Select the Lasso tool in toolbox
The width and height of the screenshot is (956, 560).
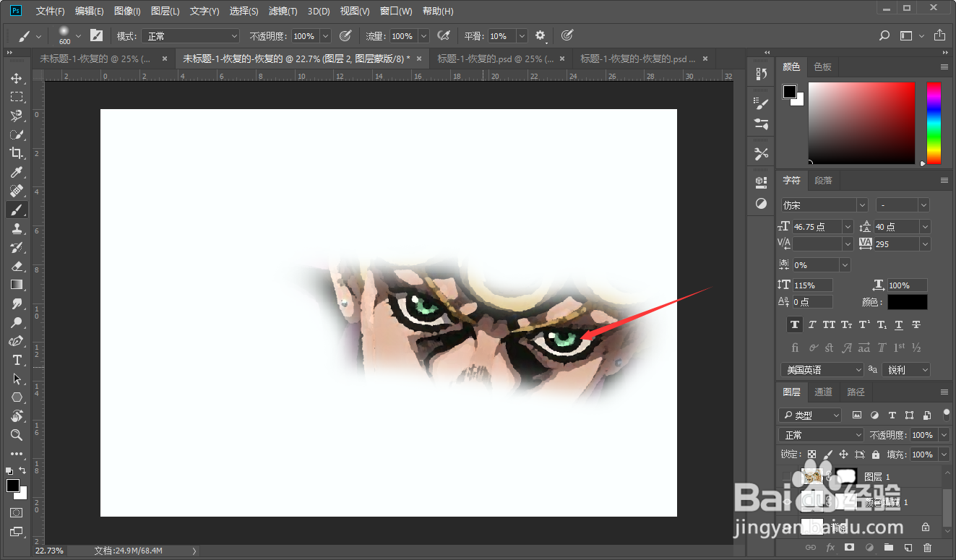[x=16, y=116]
